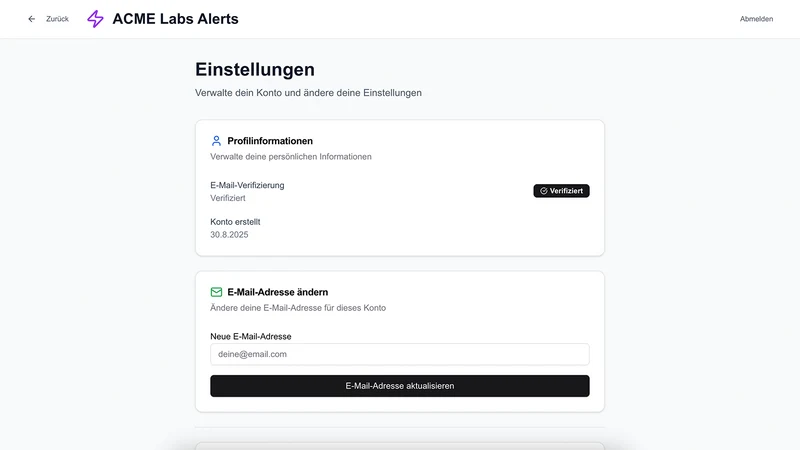The height and width of the screenshot is (450, 800).
Task: Click the Verifiziert status badge
Action: pos(561,191)
